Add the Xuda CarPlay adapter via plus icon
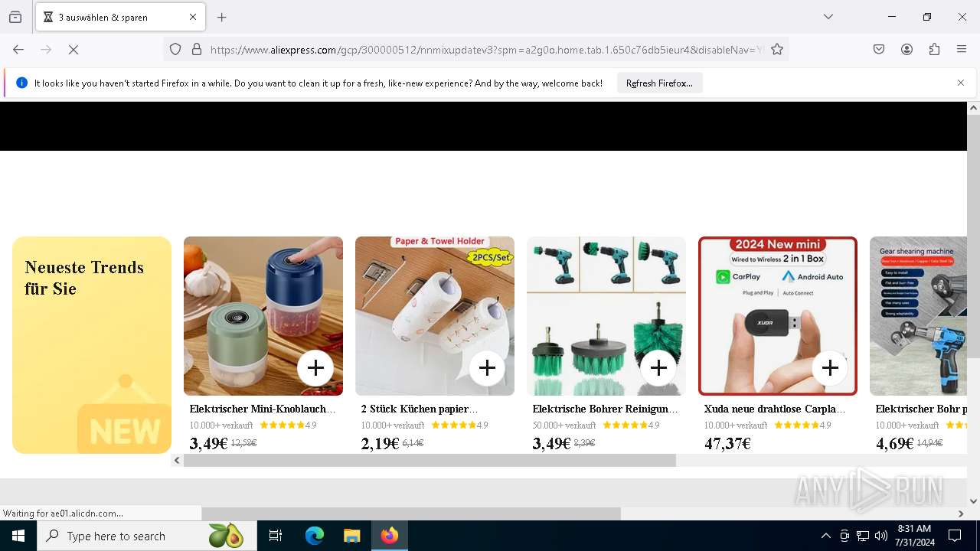The width and height of the screenshot is (980, 551). pyautogui.click(x=830, y=368)
